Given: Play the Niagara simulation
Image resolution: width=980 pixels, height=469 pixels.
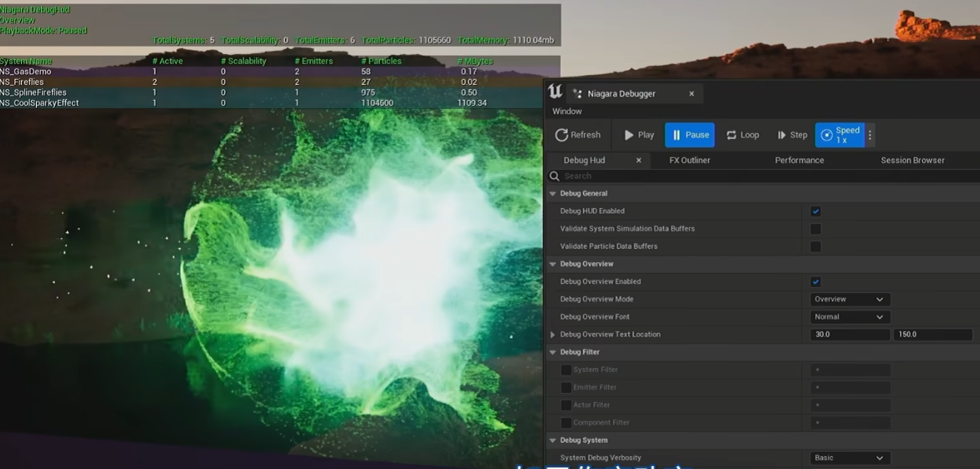Looking at the screenshot, I should [639, 135].
